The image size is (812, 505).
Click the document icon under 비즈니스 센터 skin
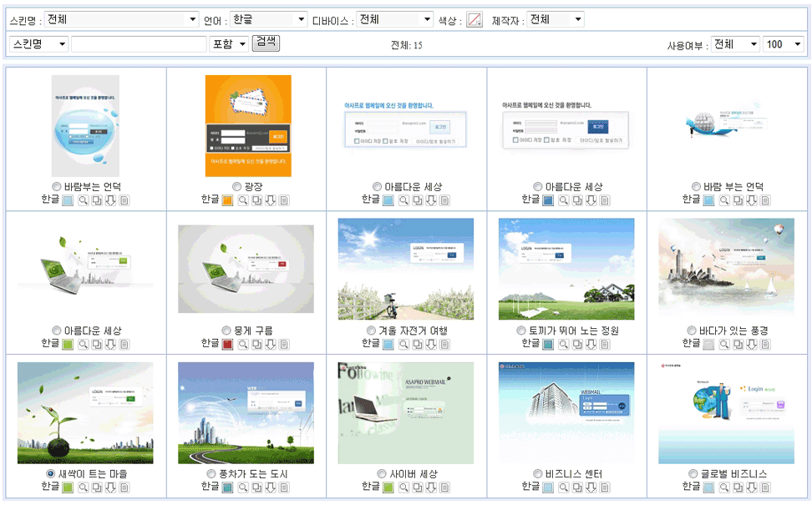coord(606,487)
